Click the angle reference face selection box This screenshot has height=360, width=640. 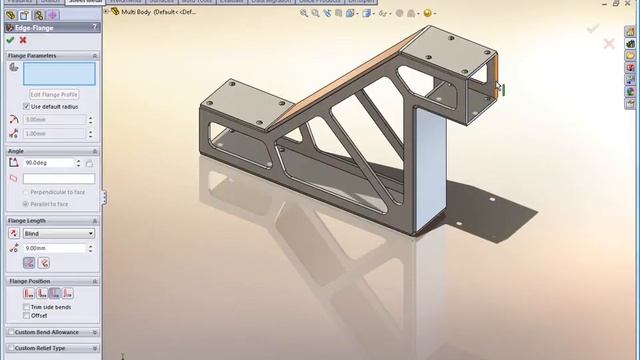click(x=59, y=179)
